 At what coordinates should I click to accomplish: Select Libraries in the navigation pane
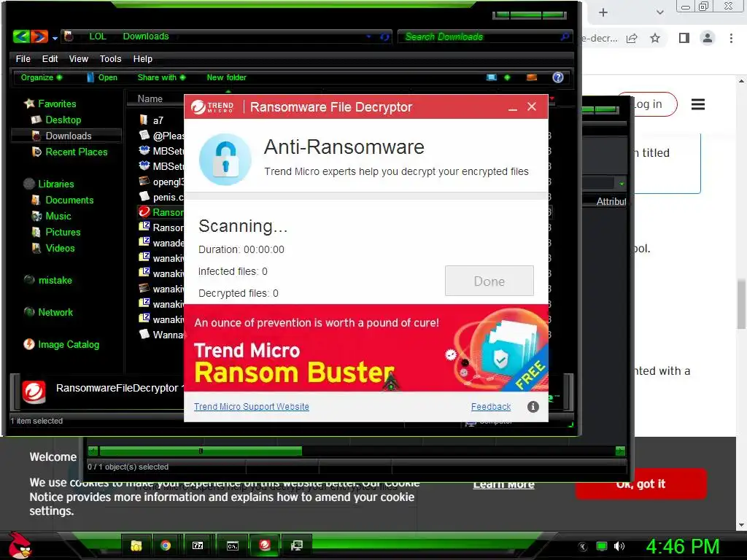coord(55,184)
